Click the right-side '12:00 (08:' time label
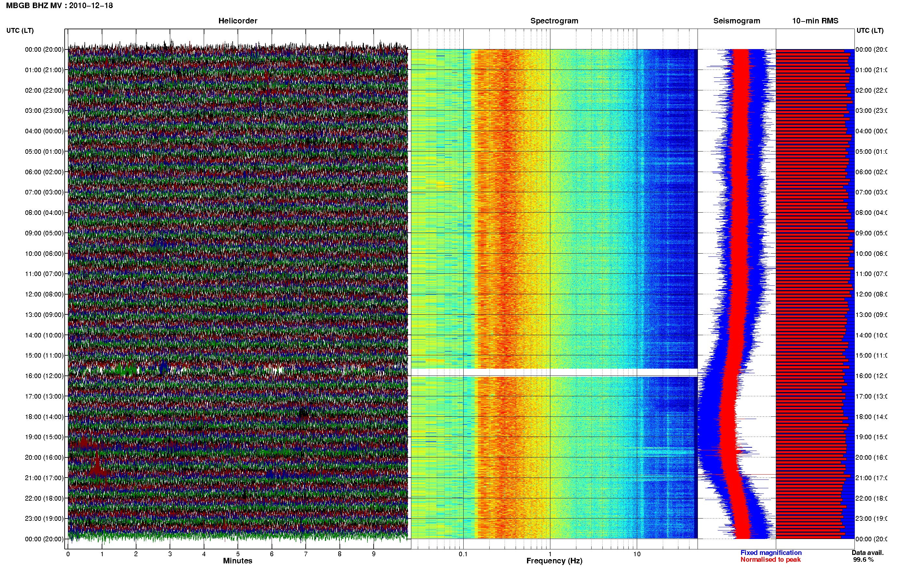The width and height of the screenshot is (924, 578). tap(871, 294)
